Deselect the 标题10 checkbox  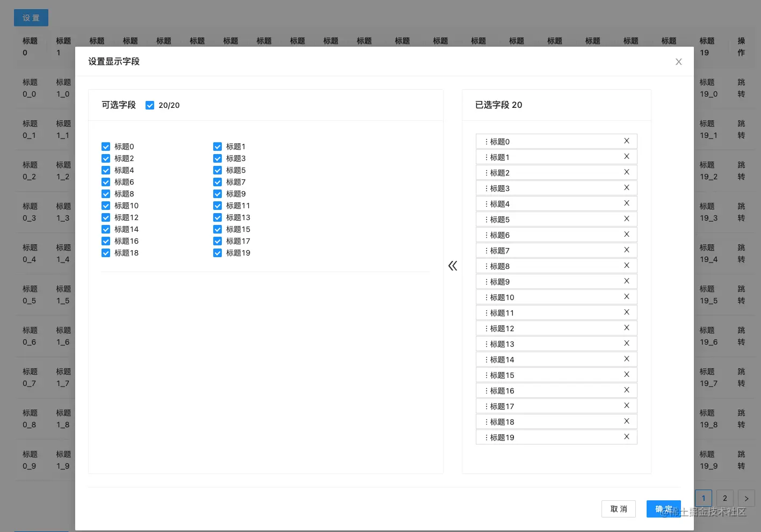click(x=106, y=206)
